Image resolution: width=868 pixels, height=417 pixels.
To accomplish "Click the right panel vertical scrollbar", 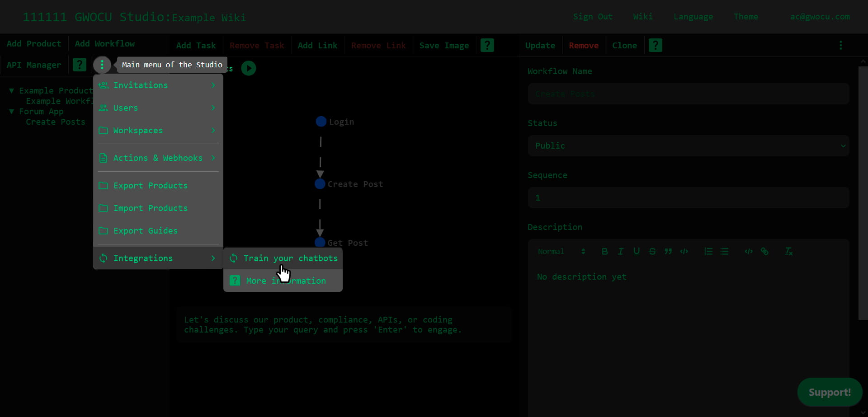I will pos(863,193).
